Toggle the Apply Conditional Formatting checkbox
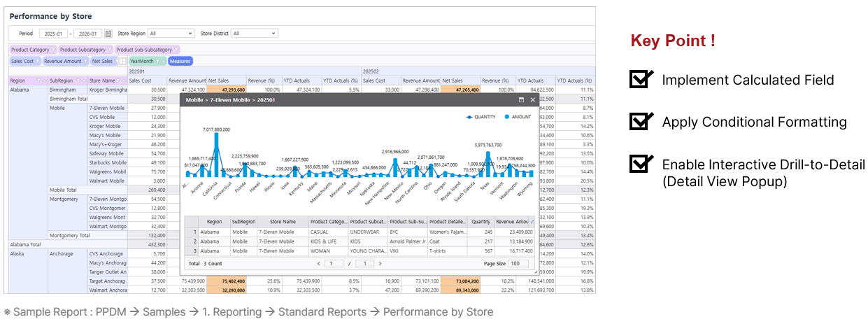Image resolution: width=868 pixels, height=324 pixels. click(x=641, y=122)
